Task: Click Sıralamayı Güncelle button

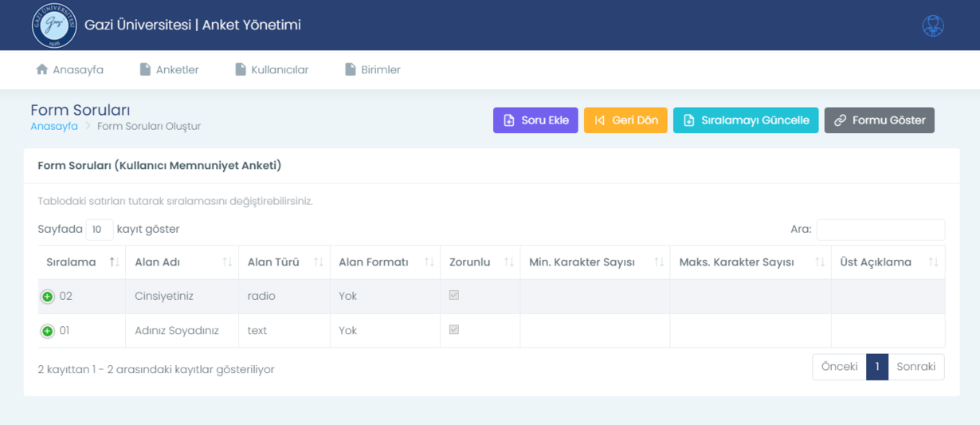Action: click(x=745, y=120)
